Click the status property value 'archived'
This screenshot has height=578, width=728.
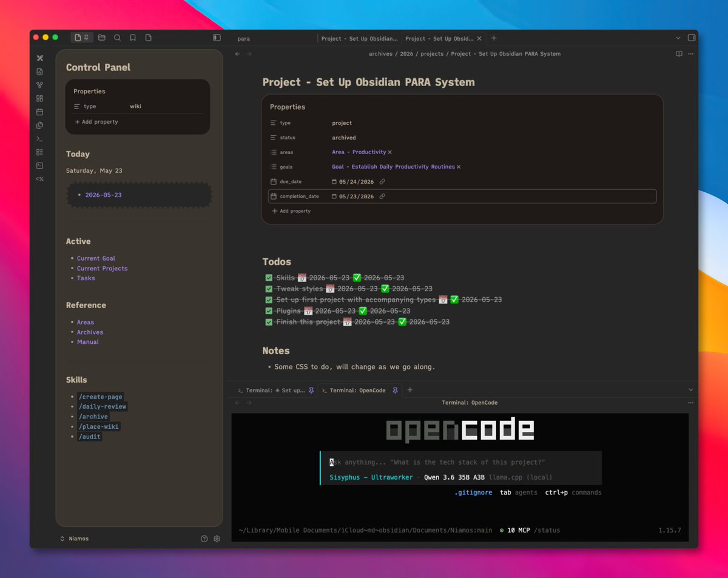pyautogui.click(x=344, y=138)
